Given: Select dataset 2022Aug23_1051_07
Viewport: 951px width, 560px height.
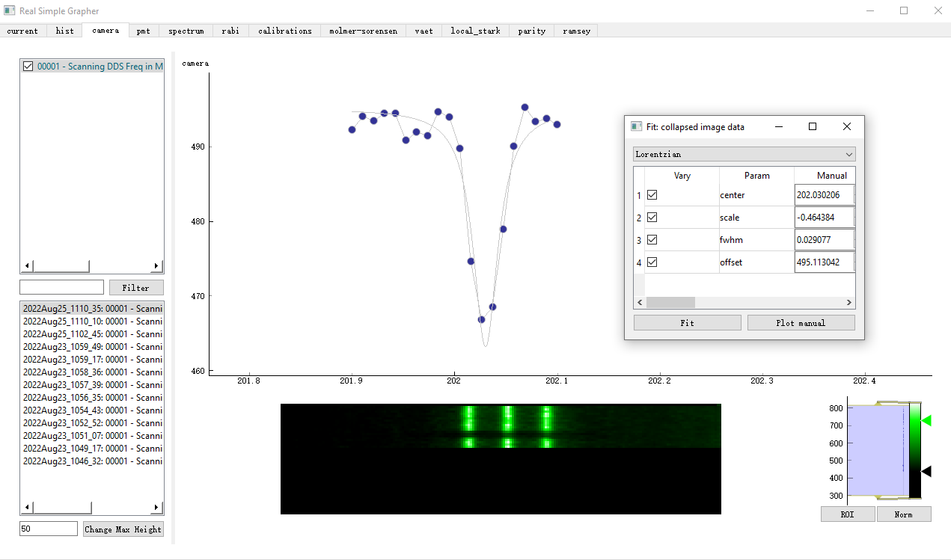Looking at the screenshot, I should tap(92, 435).
